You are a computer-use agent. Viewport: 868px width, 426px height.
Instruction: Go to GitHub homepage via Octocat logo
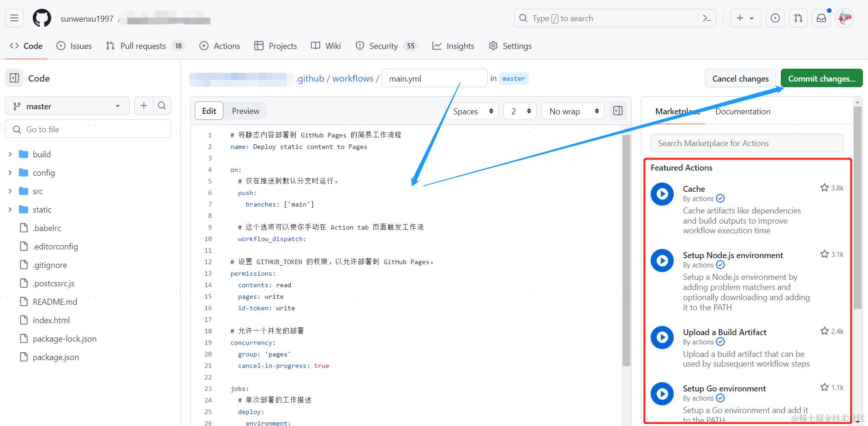tap(42, 18)
